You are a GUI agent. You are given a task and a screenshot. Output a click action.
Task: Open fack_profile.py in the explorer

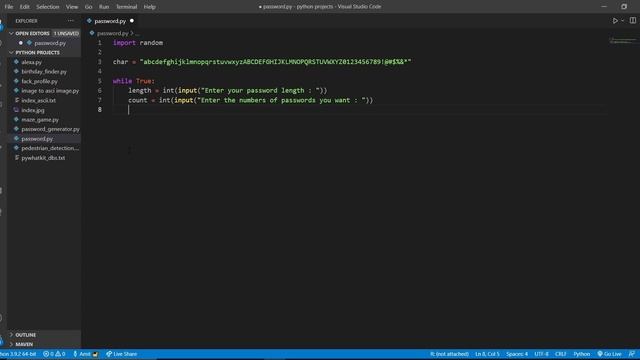coord(39,81)
